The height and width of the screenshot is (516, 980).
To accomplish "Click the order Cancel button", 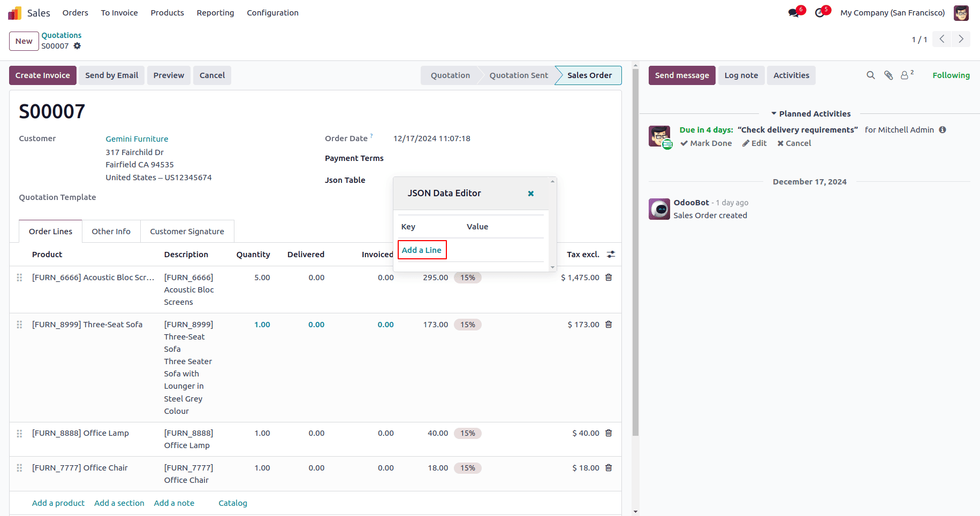I will click(212, 75).
